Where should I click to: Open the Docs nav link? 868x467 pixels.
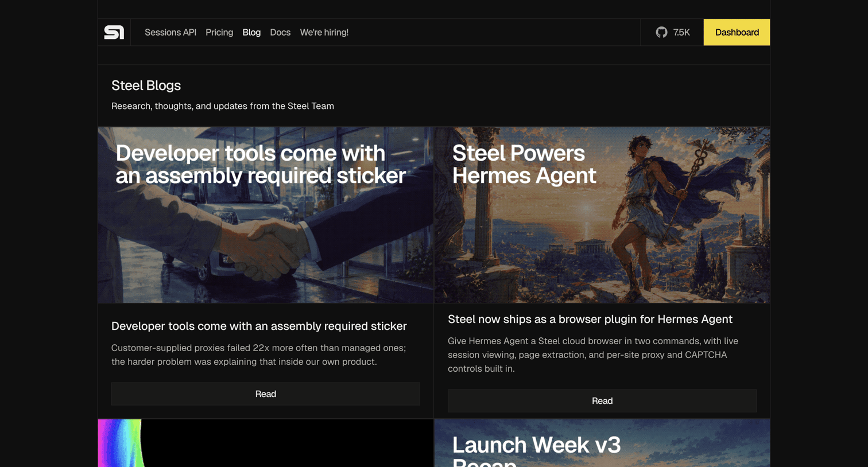(x=280, y=32)
